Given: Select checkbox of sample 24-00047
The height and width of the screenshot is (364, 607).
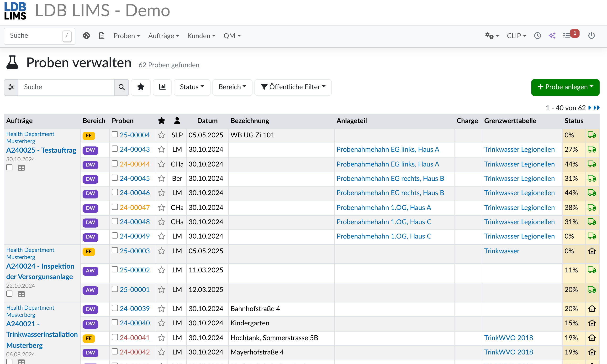Looking at the screenshot, I should point(115,207).
